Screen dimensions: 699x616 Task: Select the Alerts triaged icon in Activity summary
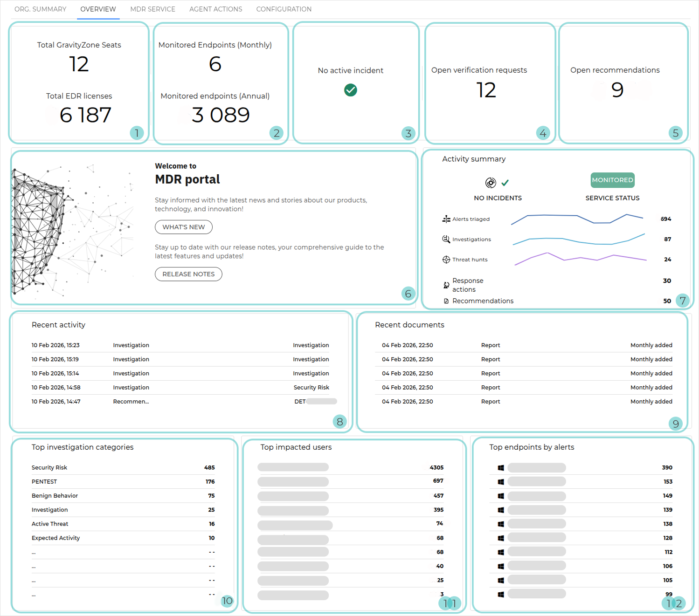(446, 219)
